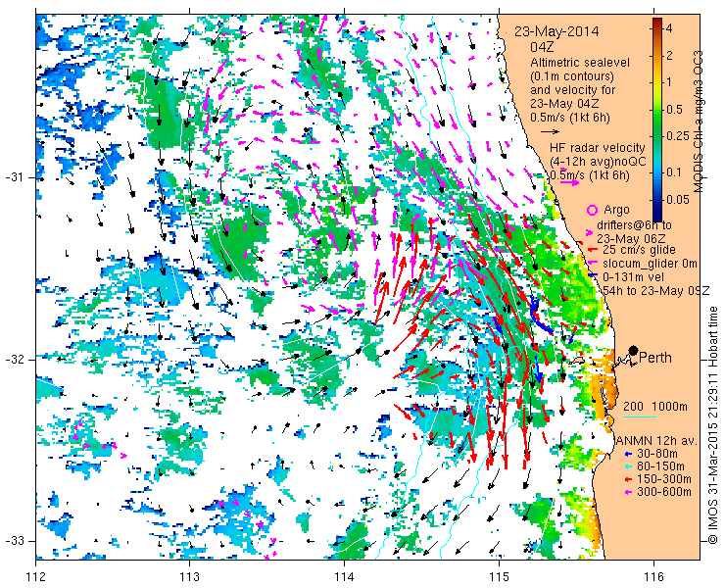
Task: Click the magenta arrow beside 300-600m
Action: 628,492
